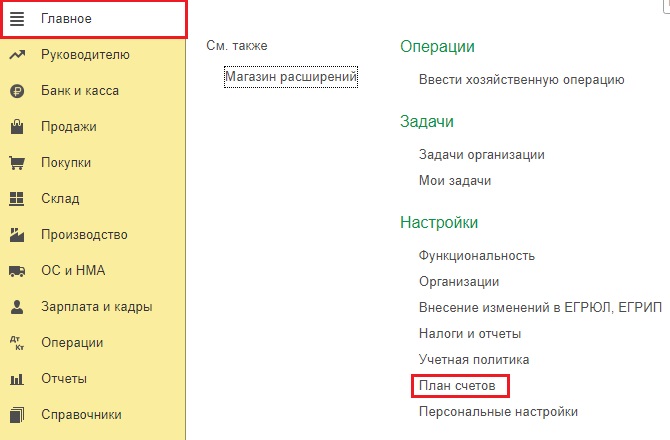Open Налоги и отчеты settings

tap(470, 334)
